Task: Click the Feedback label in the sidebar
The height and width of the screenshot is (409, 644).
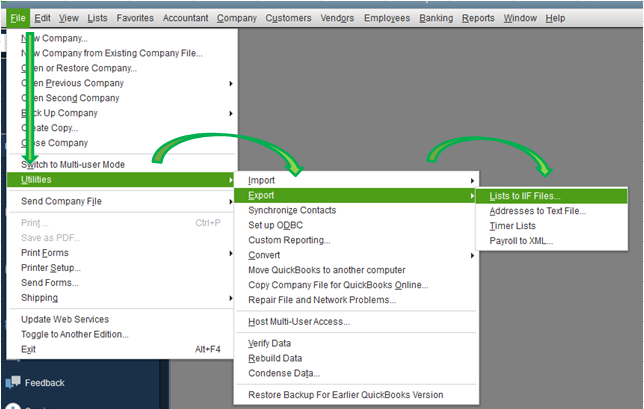Action: pyautogui.click(x=45, y=383)
